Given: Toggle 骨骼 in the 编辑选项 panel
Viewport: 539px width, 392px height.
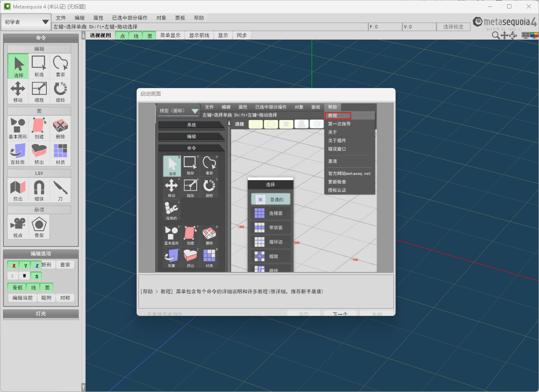Looking at the screenshot, I should 17,287.
